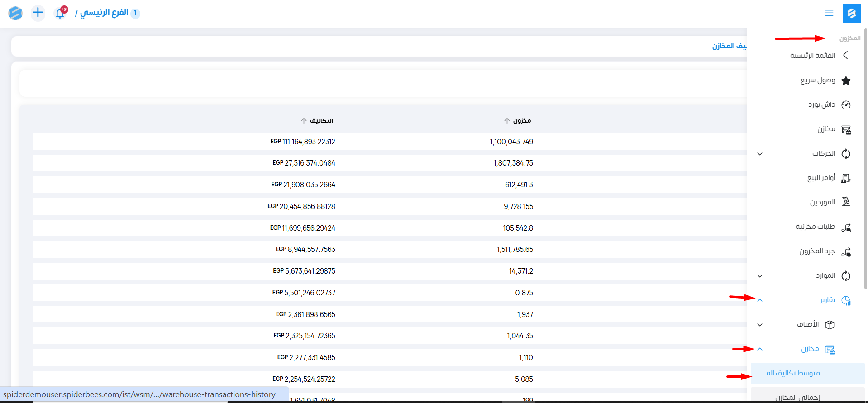Expand the الموارد submenu chevron
This screenshot has height=403, width=868.
[x=760, y=276]
